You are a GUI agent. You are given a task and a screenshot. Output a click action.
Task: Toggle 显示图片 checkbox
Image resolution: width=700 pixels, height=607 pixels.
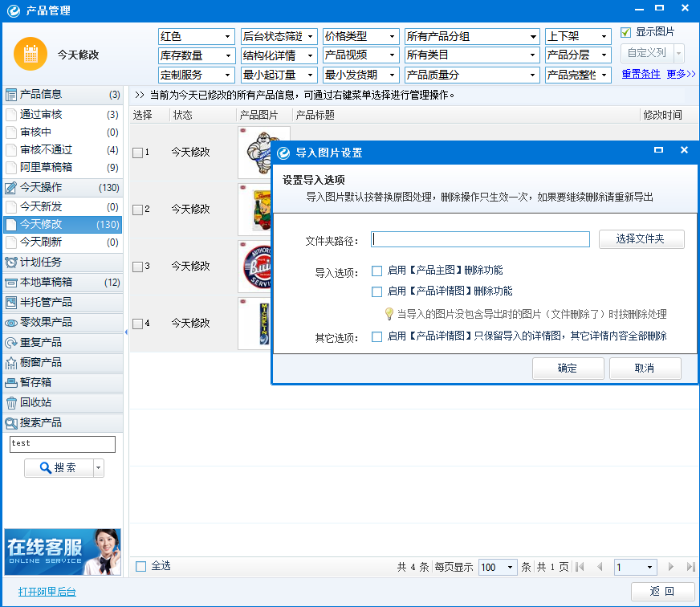point(626,32)
